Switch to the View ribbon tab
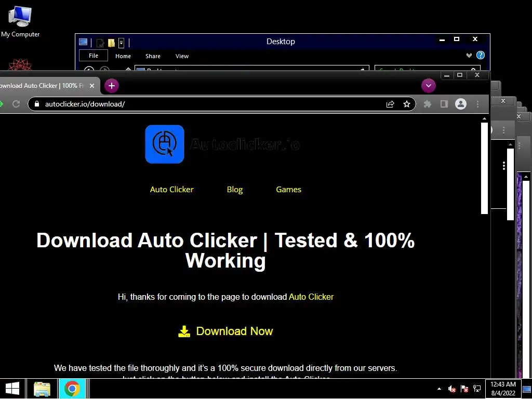The image size is (532, 399). (x=182, y=56)
